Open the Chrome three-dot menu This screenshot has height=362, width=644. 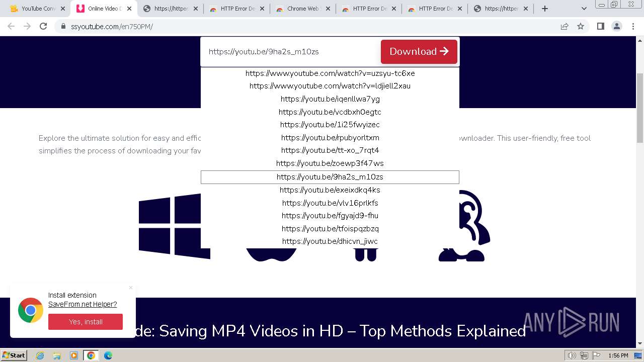[x=633, y=26]
